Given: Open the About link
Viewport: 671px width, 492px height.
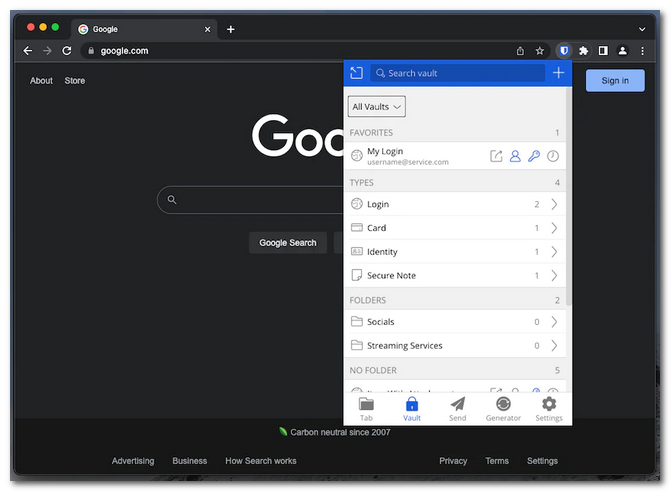Looking at the screenshot, I should (x=41, y=80).
